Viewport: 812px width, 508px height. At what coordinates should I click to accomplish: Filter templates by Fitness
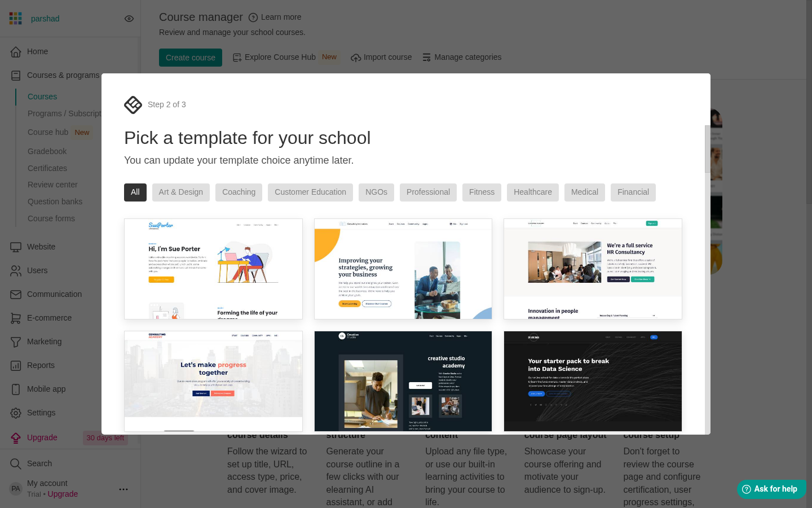click(x=482, y=192)
